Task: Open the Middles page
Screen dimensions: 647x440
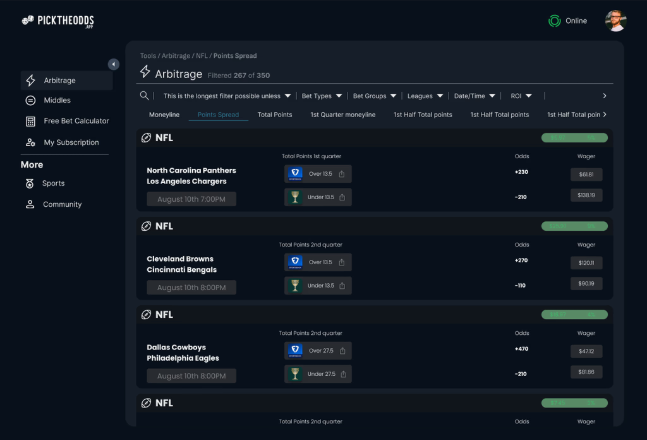Action: pyautogui.click(x=57, y=100)
